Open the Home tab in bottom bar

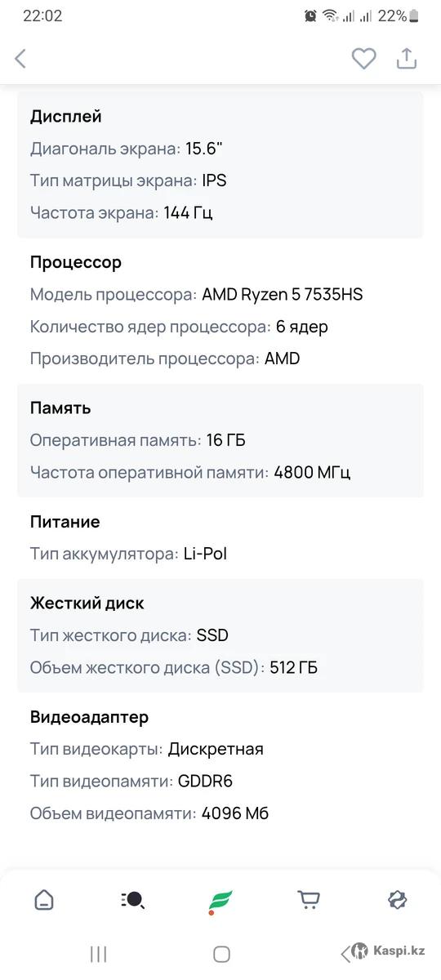[x=44, y=900]
